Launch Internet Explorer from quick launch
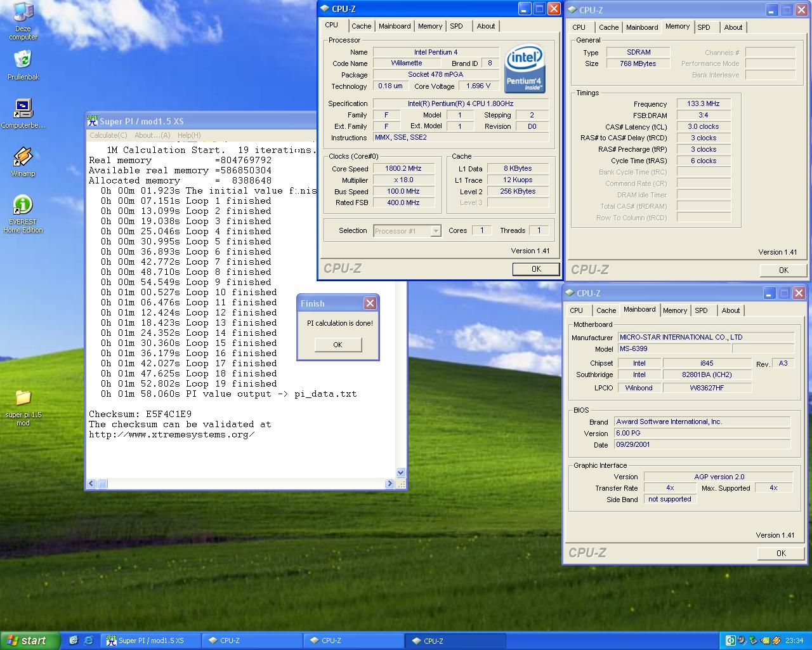Screen dimensions: 812x650 88,640
